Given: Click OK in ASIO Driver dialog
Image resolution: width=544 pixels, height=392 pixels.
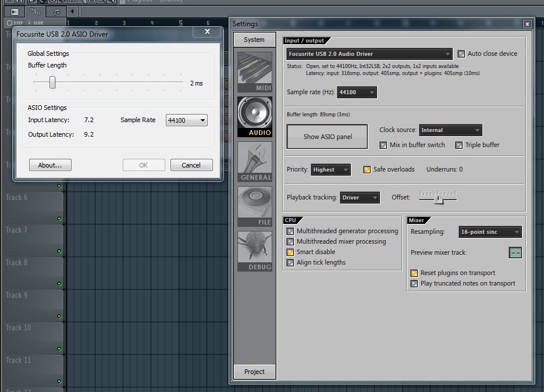Looking at the screenshot, I should coord(144,165).
